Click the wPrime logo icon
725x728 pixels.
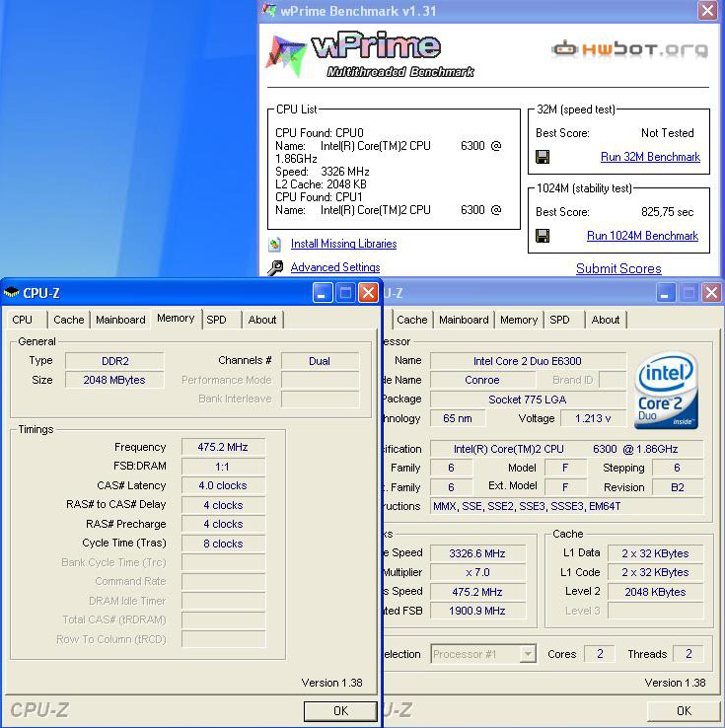click(285, 56)
